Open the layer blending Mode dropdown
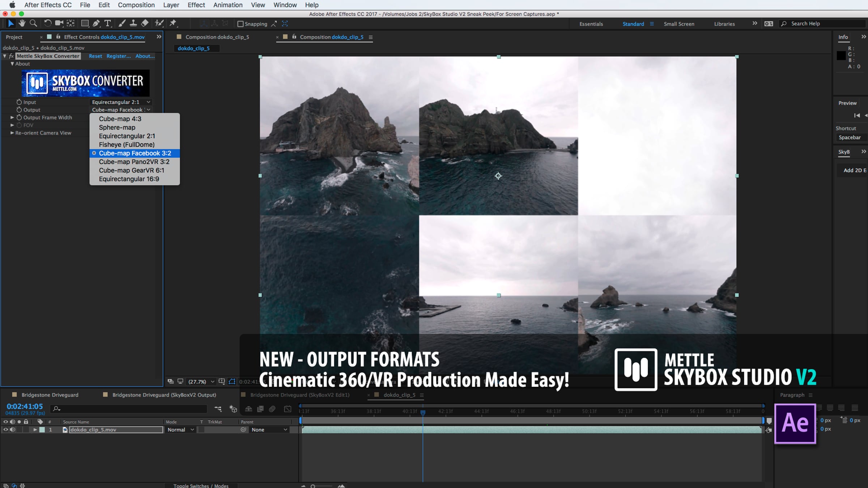This screenshot has height=488, width=868. (x=181, y=429)
